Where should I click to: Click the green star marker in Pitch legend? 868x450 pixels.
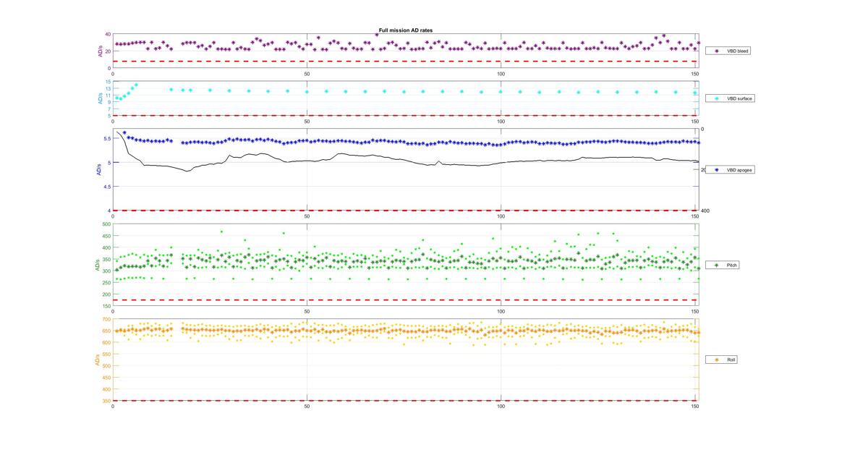716,266
